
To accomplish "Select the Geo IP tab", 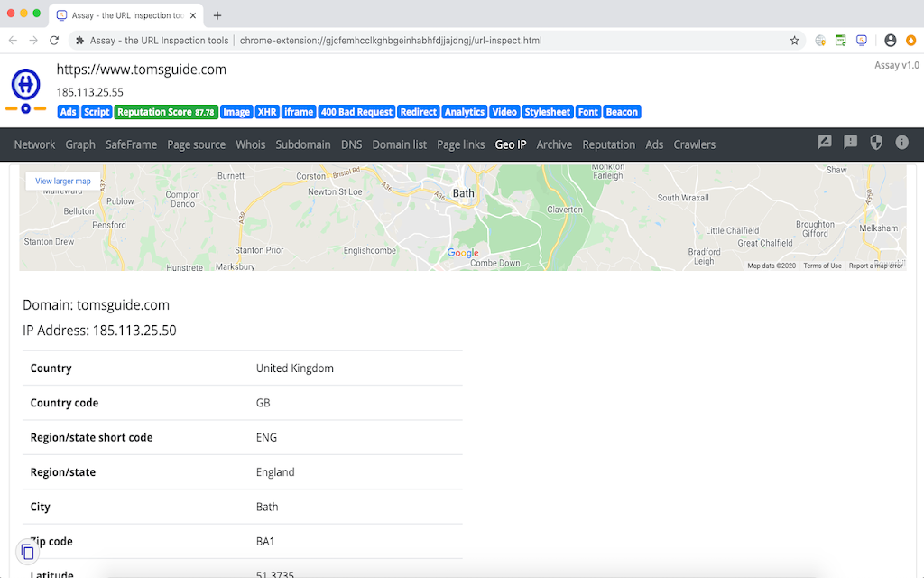I will click(511, 144).
